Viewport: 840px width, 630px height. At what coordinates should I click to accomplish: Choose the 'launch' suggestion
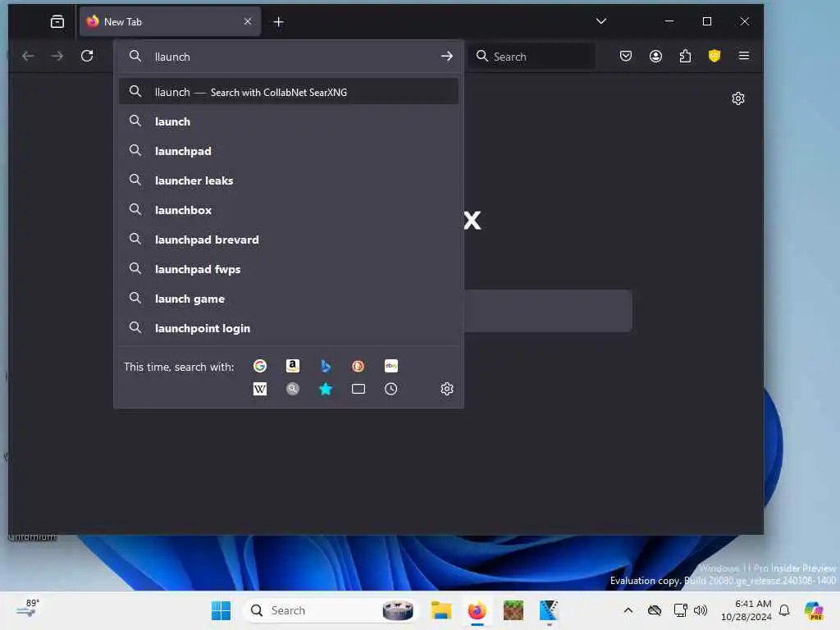(289, 121)
